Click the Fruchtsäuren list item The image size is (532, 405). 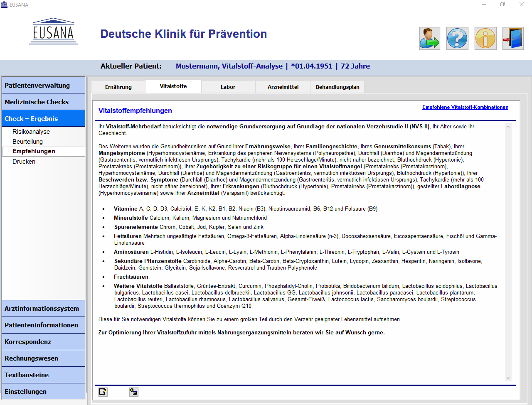coord(131,277)
